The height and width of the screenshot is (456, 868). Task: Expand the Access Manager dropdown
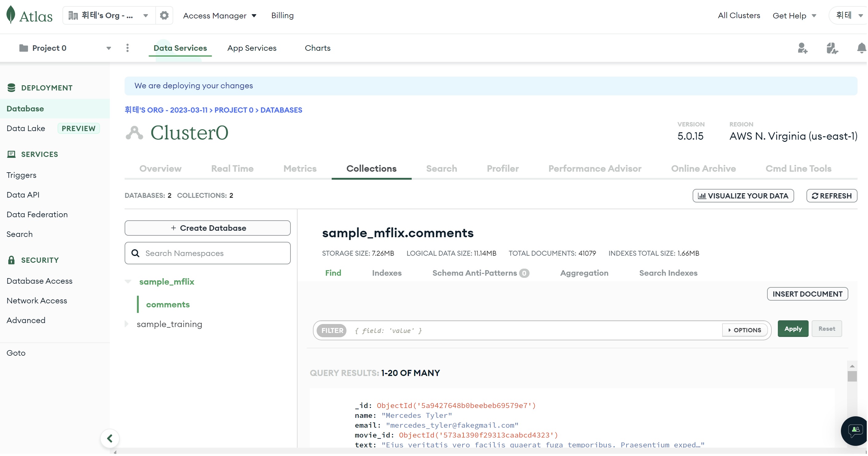[x=220, y=15]
